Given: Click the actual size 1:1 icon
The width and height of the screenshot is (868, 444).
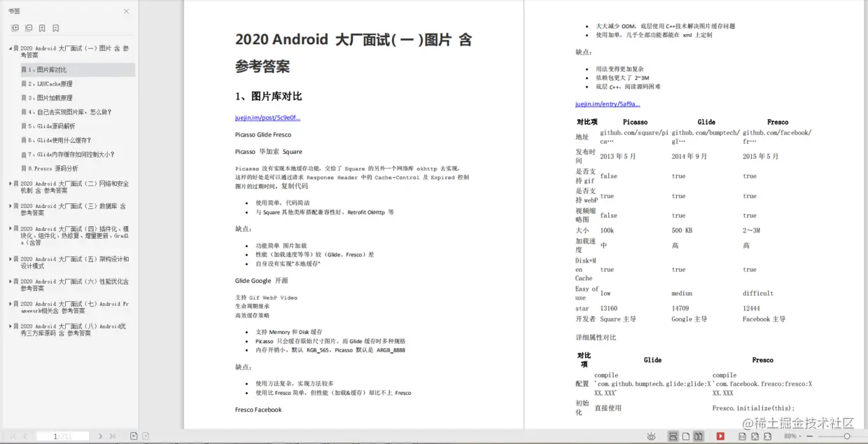Looking at the screenshot, I should point(742,436).
